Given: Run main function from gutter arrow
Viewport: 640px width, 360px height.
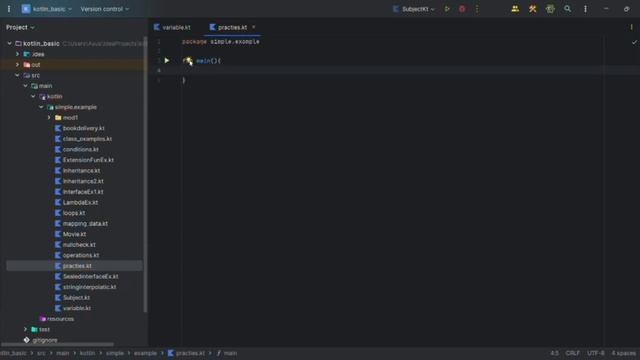Looking at the screenshot, I should pos(167,60).
